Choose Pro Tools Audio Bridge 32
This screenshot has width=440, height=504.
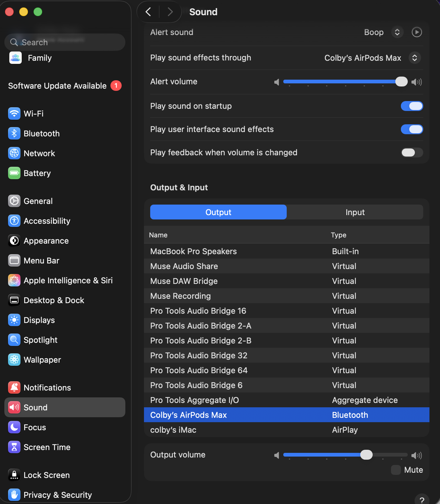[287, 355]
